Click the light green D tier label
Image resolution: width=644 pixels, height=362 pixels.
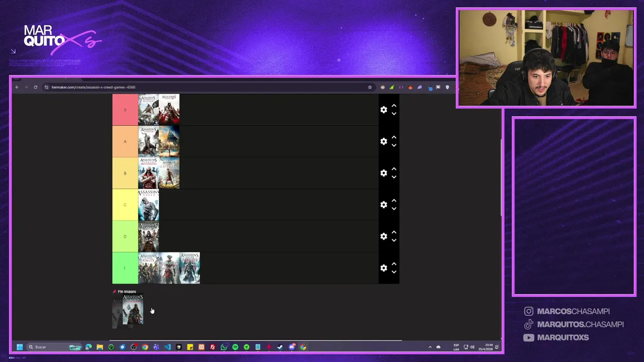point(125,236)
